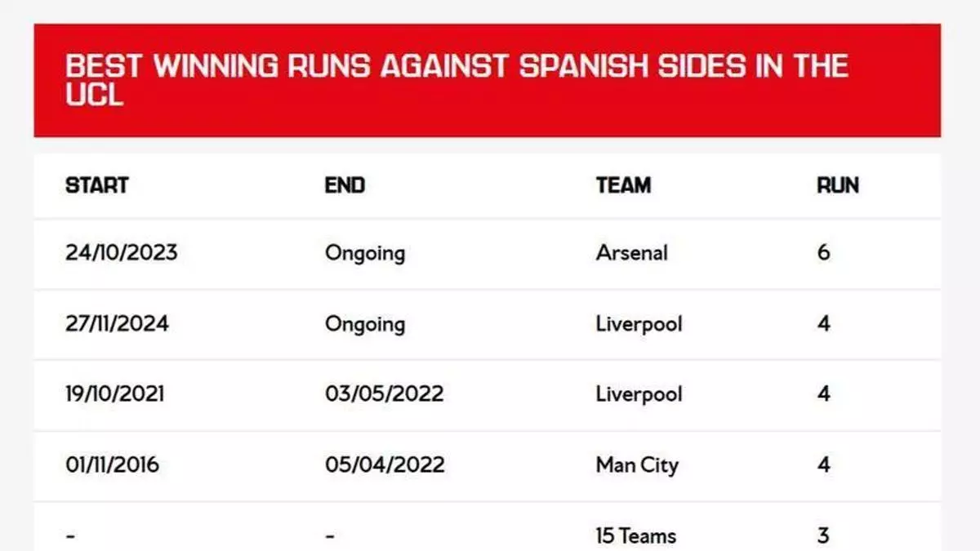Select the 01/11/2016 start date
This screenshot has height=551, width=980.
tap(112, 465)
